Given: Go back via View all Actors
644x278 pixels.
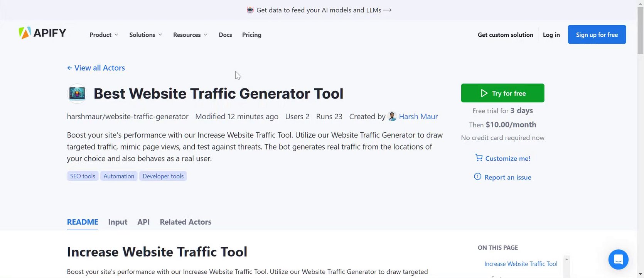Looking at the screenshot, I should coord(96,68).
